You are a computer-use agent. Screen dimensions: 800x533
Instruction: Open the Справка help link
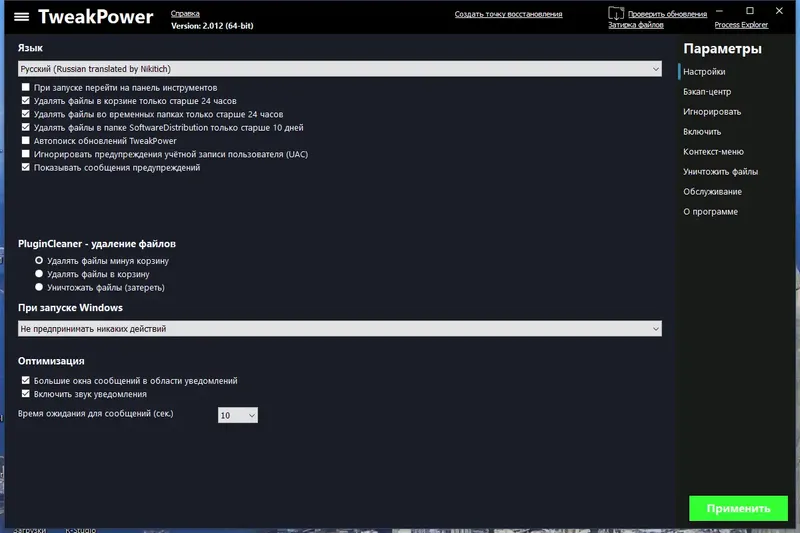point(185,14)
